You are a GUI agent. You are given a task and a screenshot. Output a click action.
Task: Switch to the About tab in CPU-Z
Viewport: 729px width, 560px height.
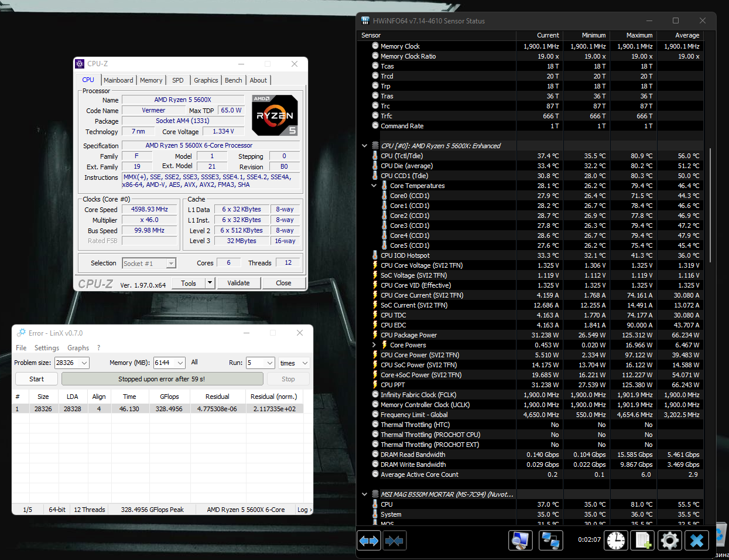pos(258,80)
